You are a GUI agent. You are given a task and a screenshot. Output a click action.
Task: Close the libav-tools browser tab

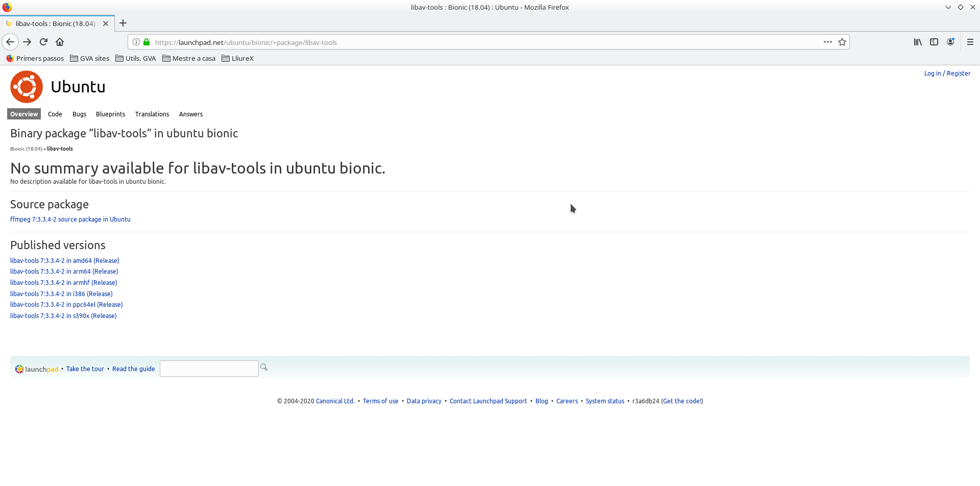coord(106,23)
